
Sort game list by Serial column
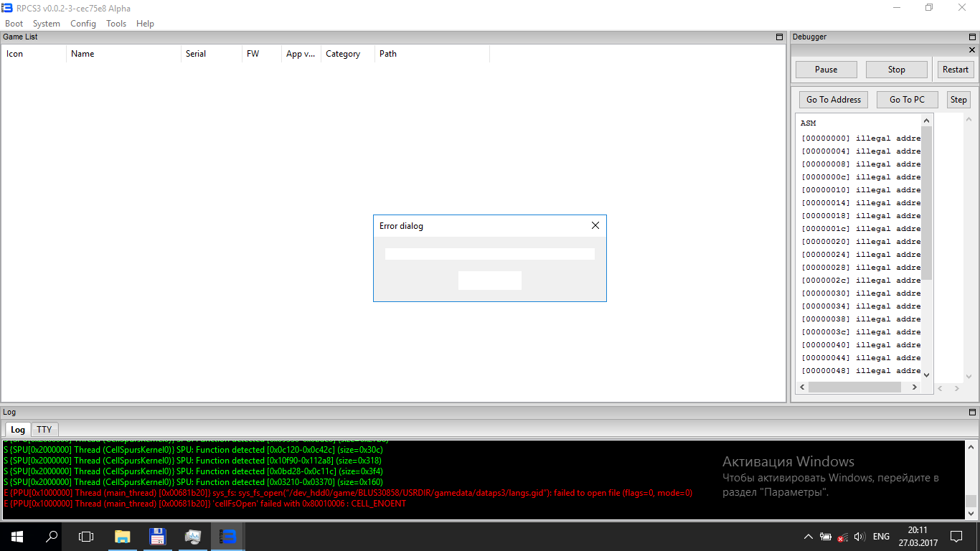[212, 54]
